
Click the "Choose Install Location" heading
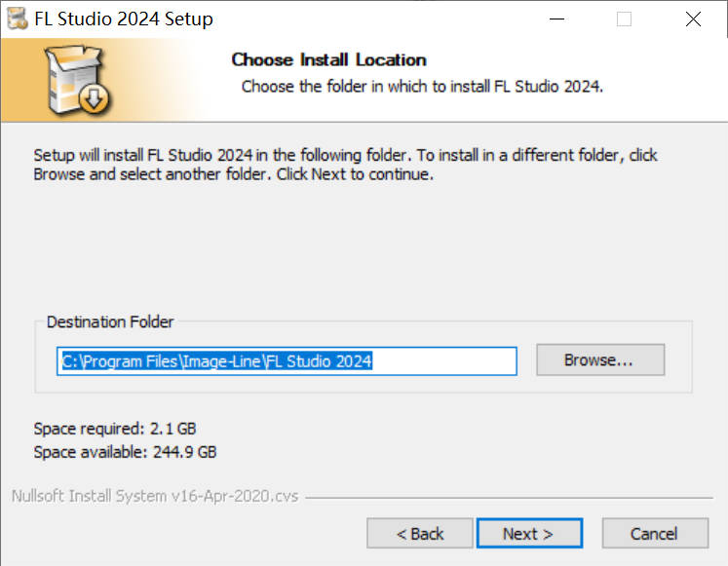click(328, 59)
